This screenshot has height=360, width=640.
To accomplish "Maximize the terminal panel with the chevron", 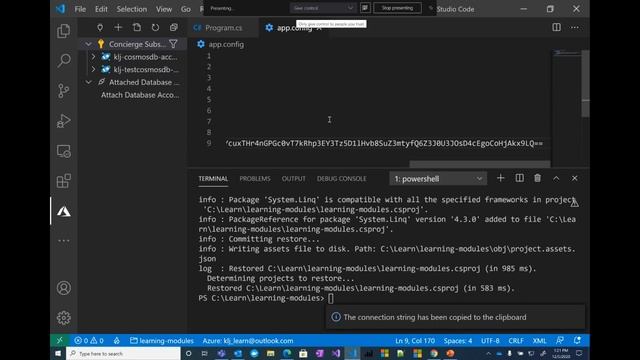I will [556, 178].
